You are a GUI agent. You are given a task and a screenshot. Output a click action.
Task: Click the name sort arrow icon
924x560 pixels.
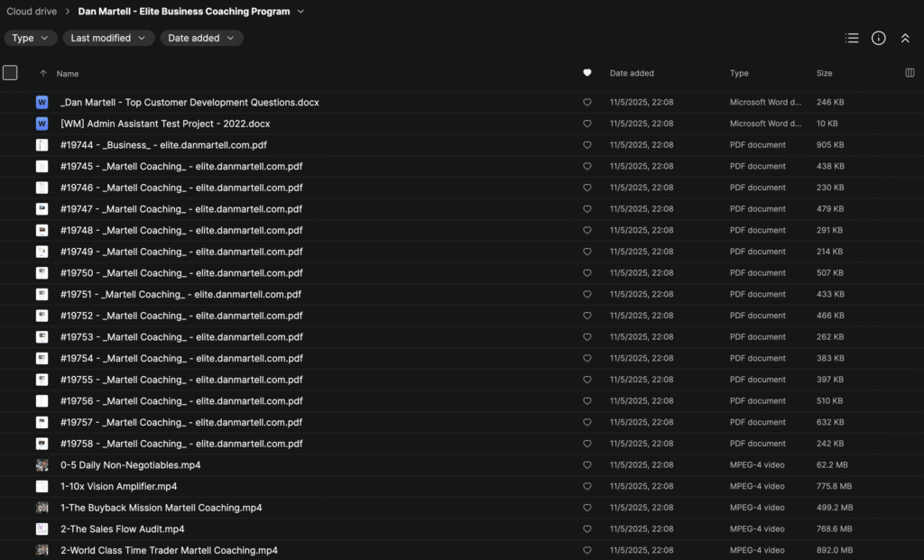pyautogui.click(x=42, y=74)
